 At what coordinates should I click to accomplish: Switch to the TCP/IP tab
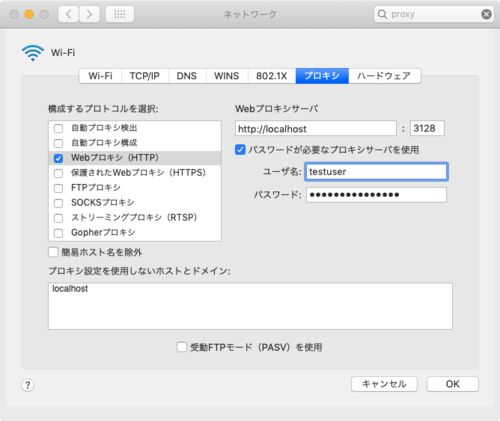pos(145,76)
